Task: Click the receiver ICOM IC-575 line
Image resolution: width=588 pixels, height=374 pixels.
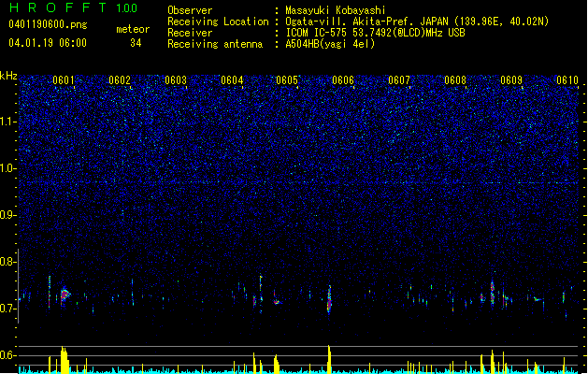Action: [375, 33]
